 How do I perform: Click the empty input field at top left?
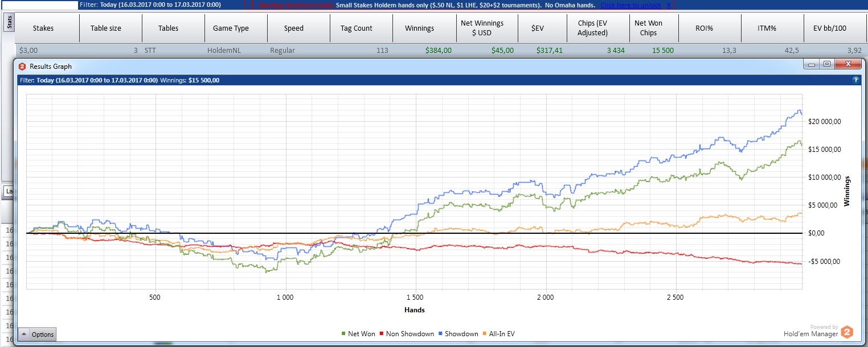coord(40,5)
